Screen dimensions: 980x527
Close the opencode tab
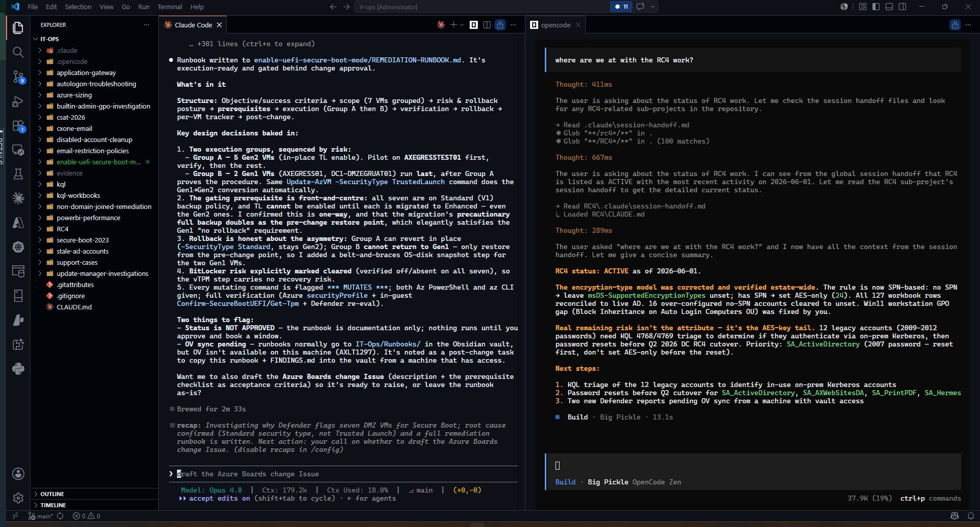pyautogui.click(x=578, y=25)
